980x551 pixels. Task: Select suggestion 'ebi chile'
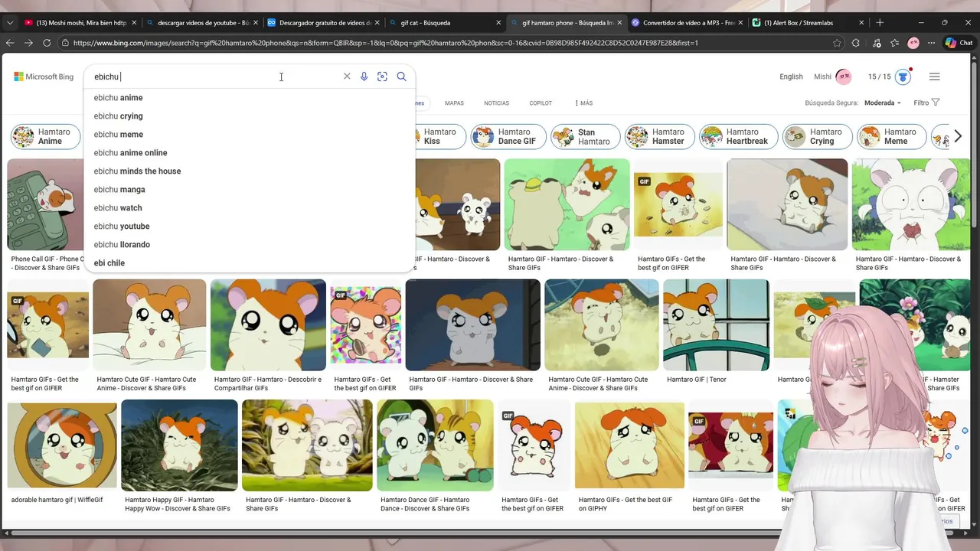click(250, 263)
